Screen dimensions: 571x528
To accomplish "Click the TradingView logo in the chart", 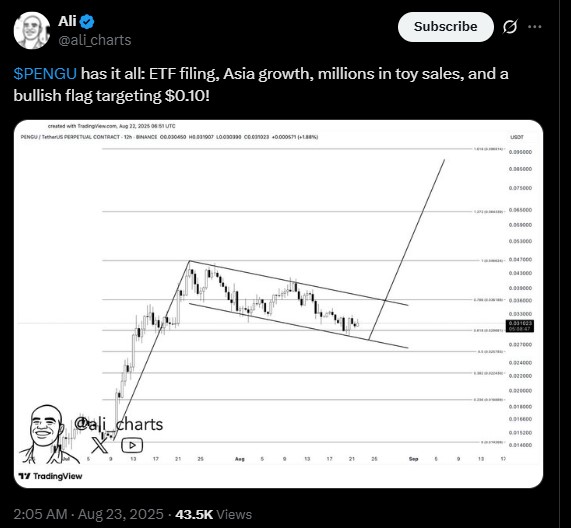I will 51,476.
